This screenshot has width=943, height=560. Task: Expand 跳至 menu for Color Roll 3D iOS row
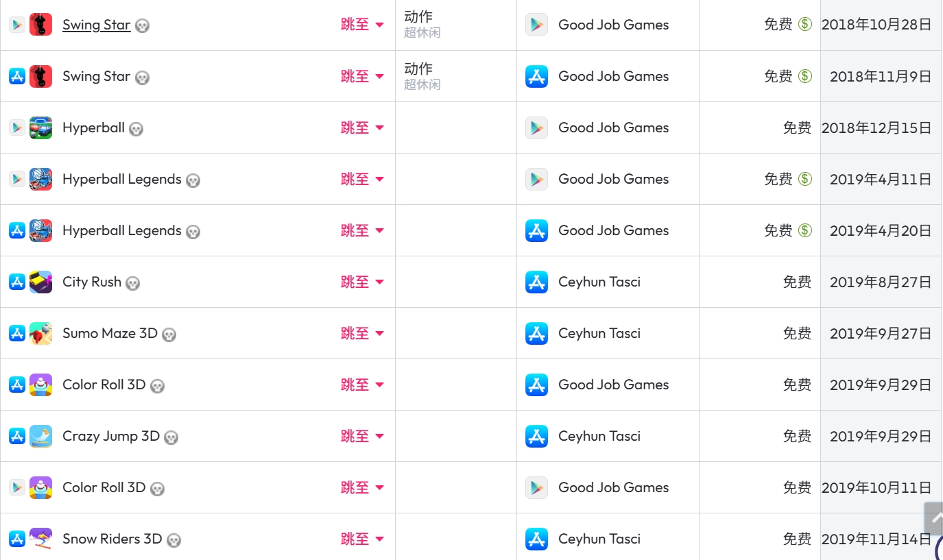coord(362,385)
